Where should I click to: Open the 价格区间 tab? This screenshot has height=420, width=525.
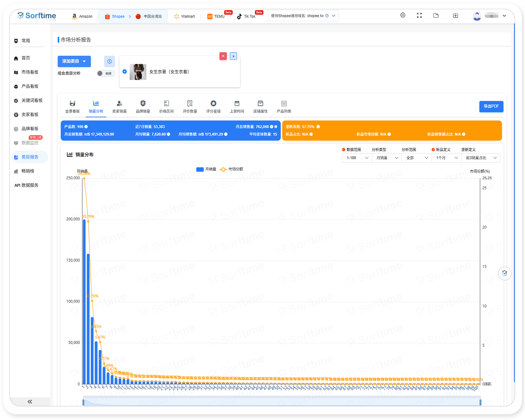click(x=166, y=107)
